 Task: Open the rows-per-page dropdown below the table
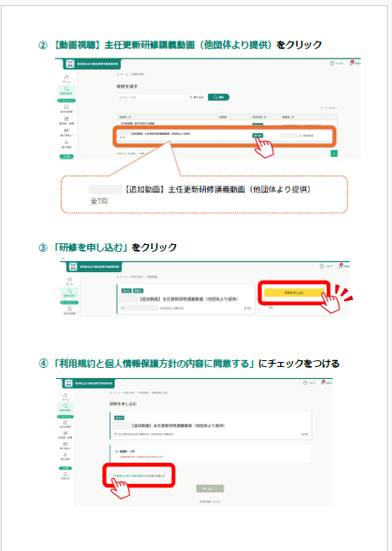tap(141, 153)
